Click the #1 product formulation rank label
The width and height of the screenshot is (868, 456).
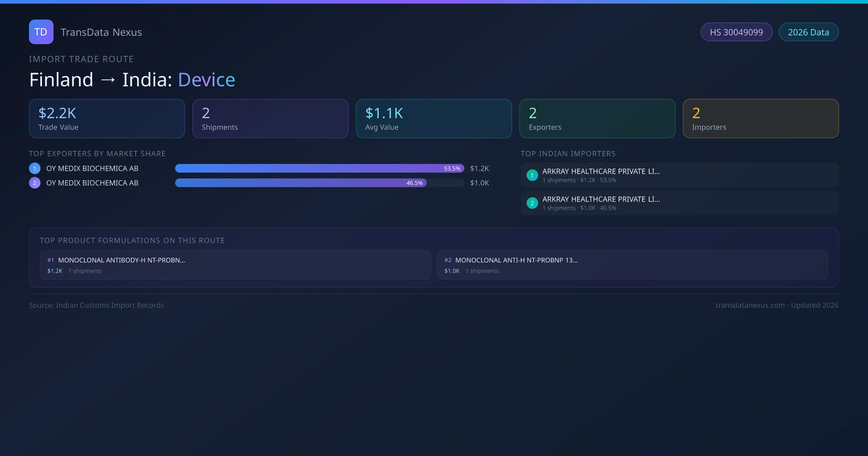[x=51, y=260]
